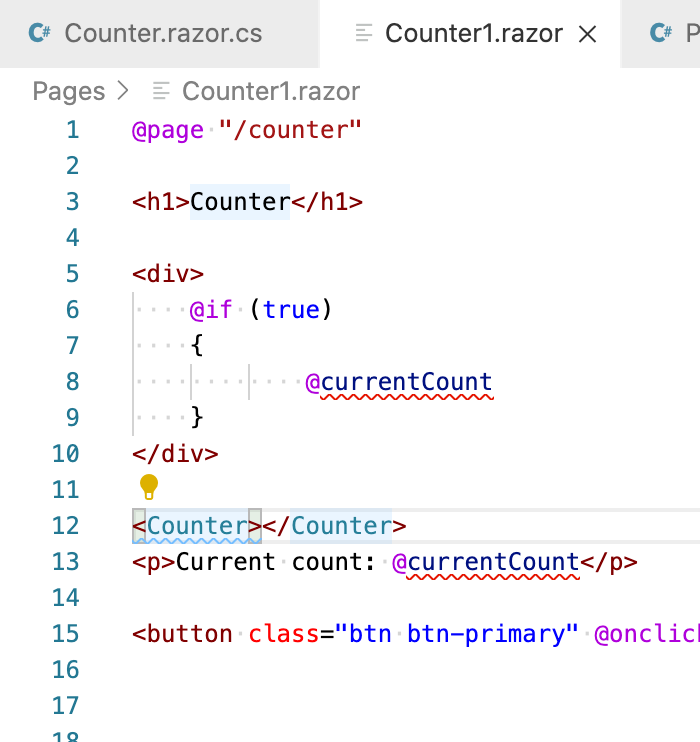Click the @onclick attribute on line 15
Image resolution: width=700 pixels, height=742 pixels.
pyautogui.click(x=647, y=634)
